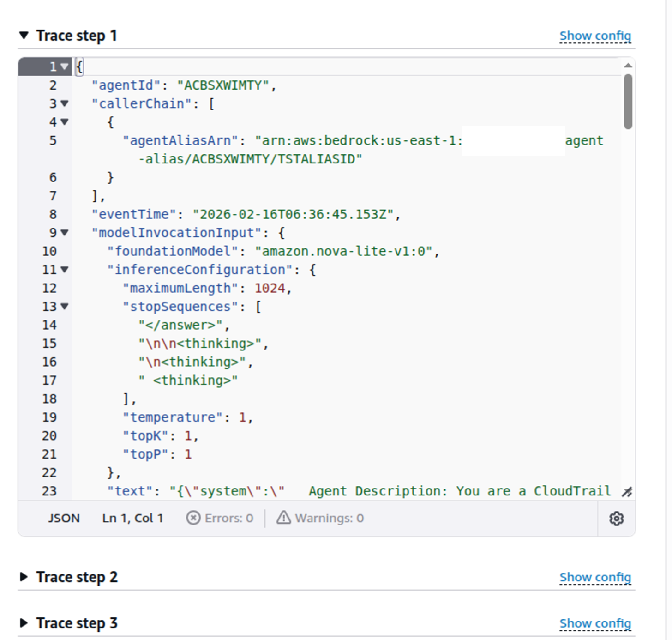Click line number 12 in gutter
Image resolution: width=672 pixels, height=640 pixels.
tap(49, 289)
